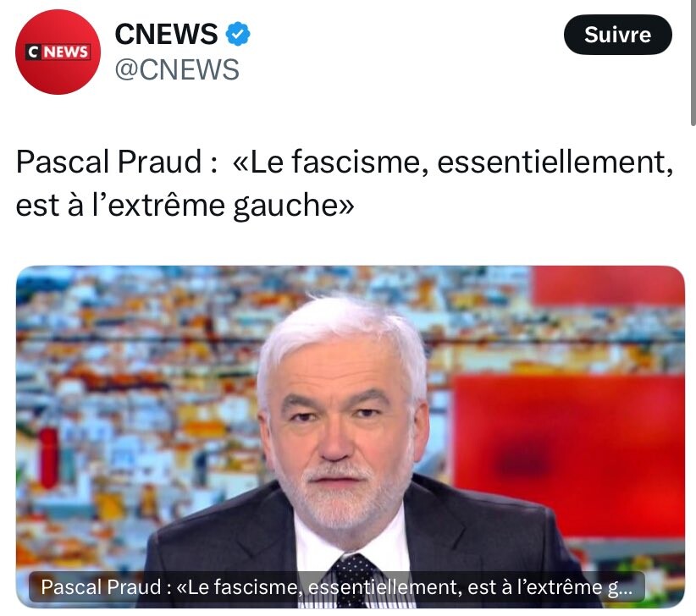Click the black C box in the logo

click(x=33, y=52)
